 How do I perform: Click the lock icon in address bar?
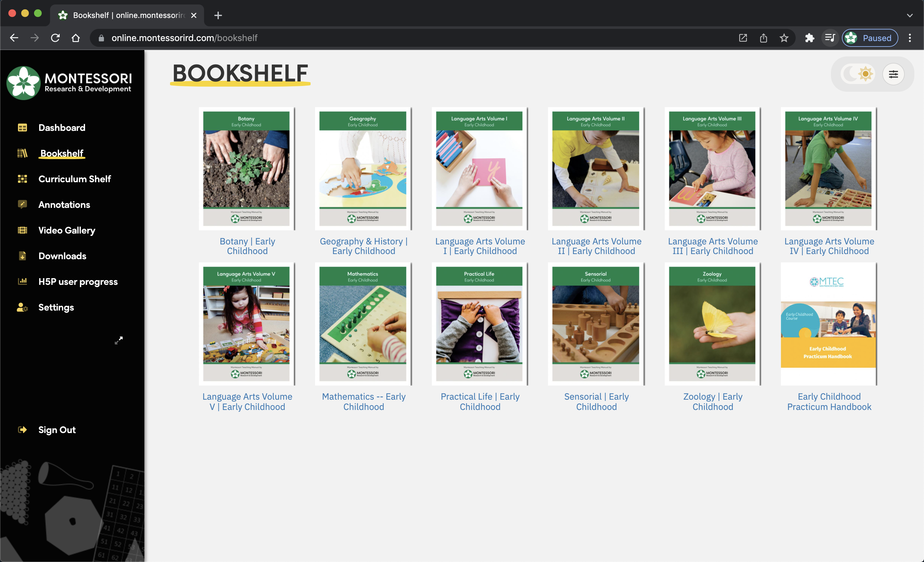point(101,38)
